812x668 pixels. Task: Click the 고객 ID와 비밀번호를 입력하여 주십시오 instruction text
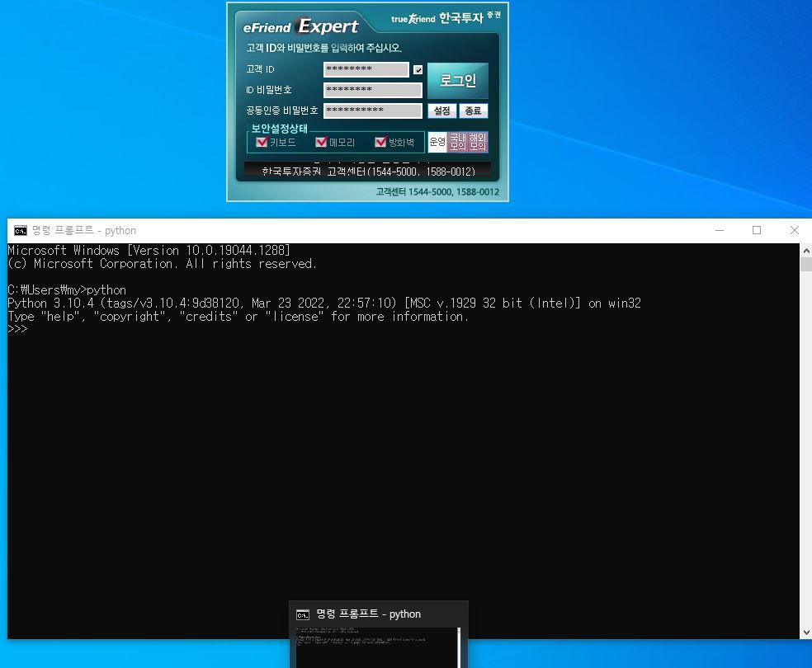point(323,48)
